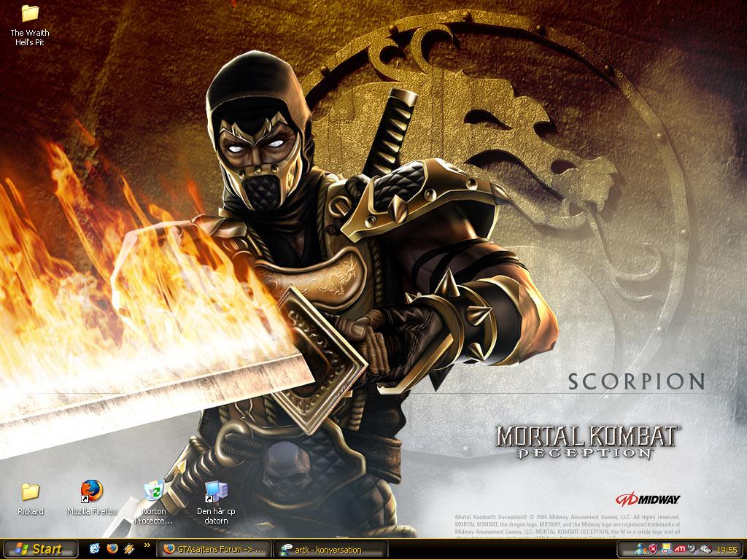Switch to GTAsajtens Forum Firefox window

tap(214, 549)
